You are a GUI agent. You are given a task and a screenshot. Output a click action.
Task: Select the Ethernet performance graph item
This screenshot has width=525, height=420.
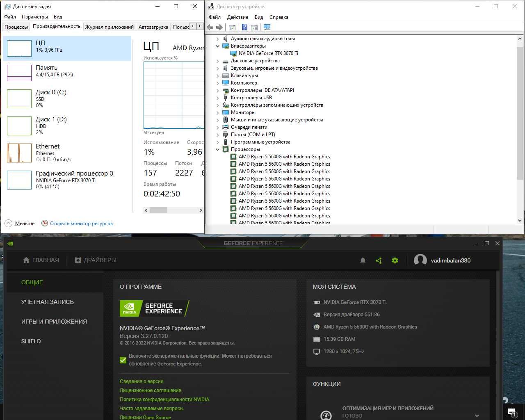coord(67,153)
